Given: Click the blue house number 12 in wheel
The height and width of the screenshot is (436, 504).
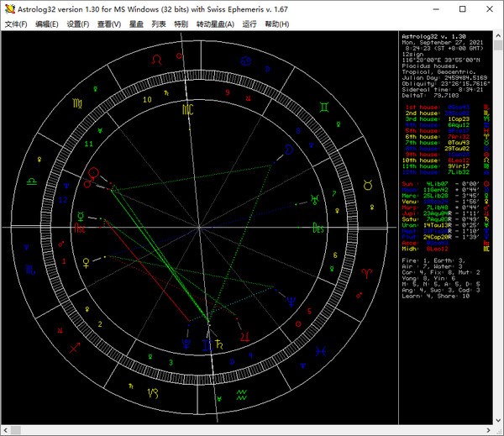Looking at the screenshot, I should [63, 200].
